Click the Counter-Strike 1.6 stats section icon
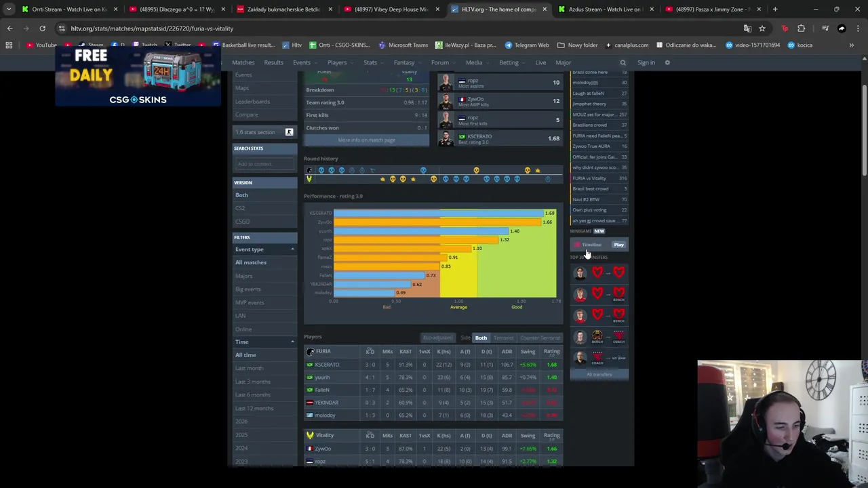The height and width of the screenshot is (488, 868). point(289,132)
